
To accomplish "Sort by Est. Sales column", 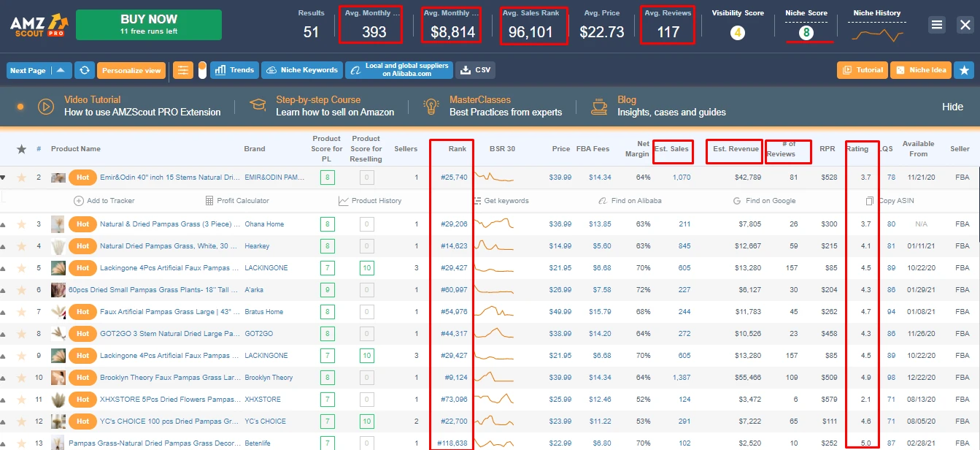I will [672, 149].
